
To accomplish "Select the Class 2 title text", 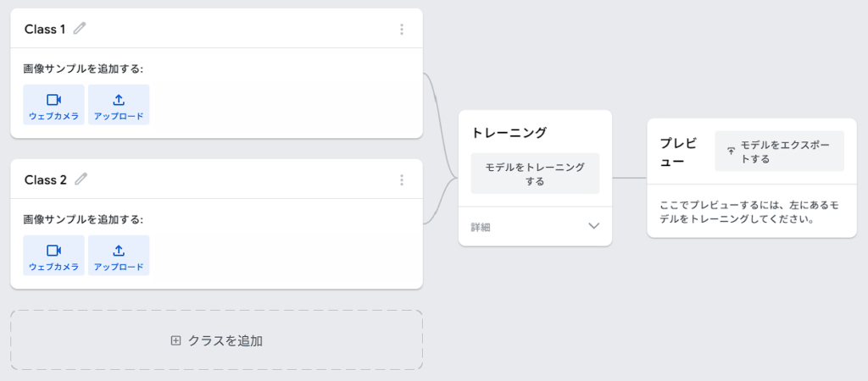I will tap(46, 179).
